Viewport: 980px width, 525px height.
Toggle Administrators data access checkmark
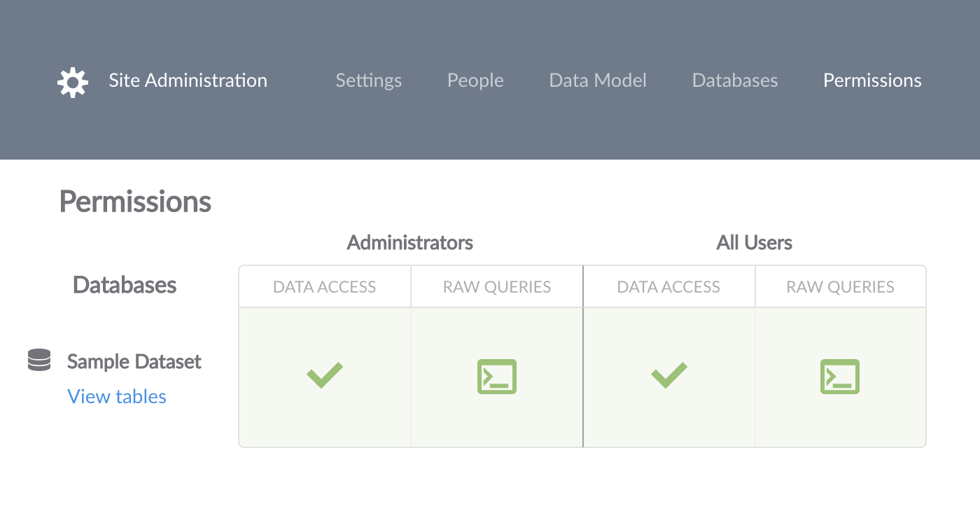[x=325, y=376]
